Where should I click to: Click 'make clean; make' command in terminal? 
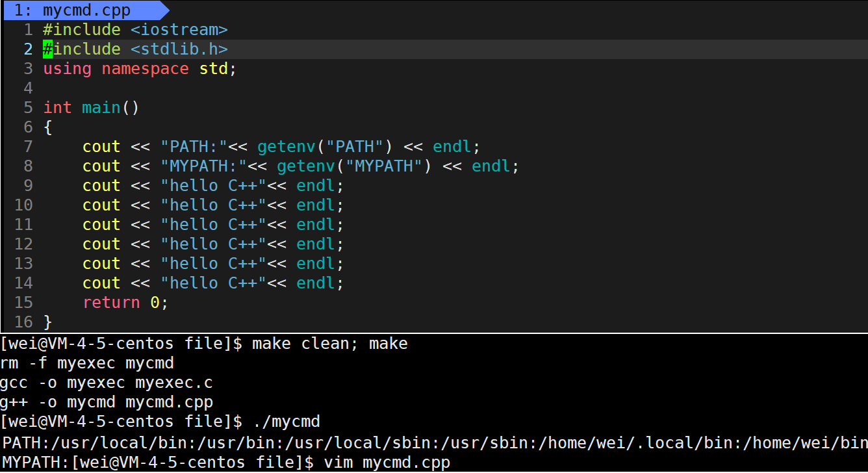(x=330, y=344)
